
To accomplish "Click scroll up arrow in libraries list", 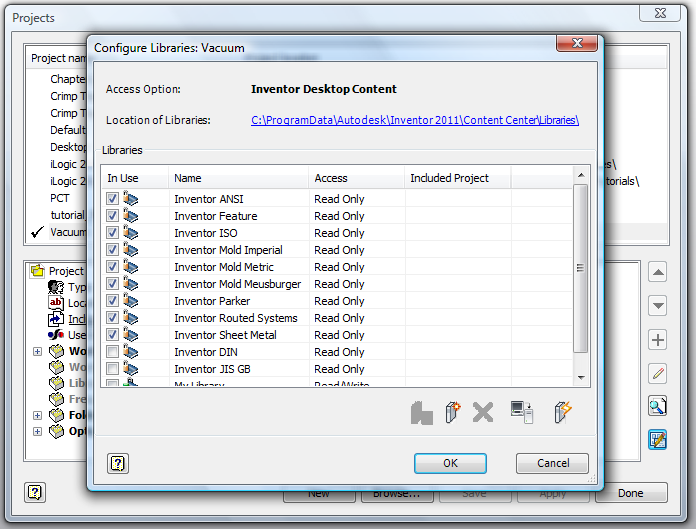I will [581, 175].
